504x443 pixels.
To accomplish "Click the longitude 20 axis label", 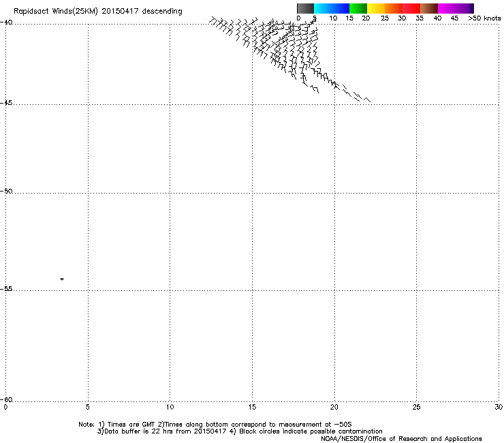I will point(334,408).
